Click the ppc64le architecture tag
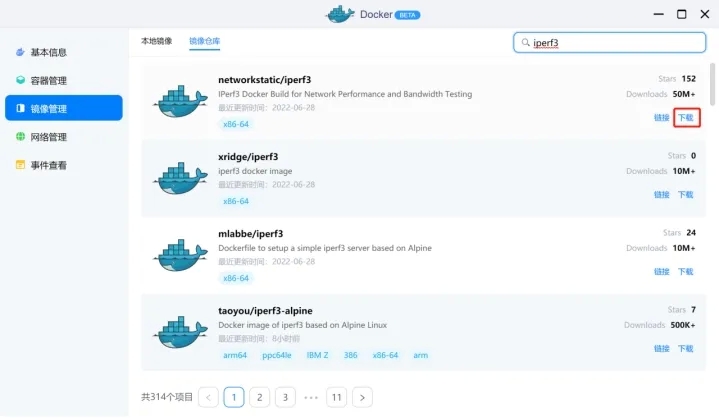Image resolution: width=719 pixels, height=418 pixels. (x=277, y=355)
